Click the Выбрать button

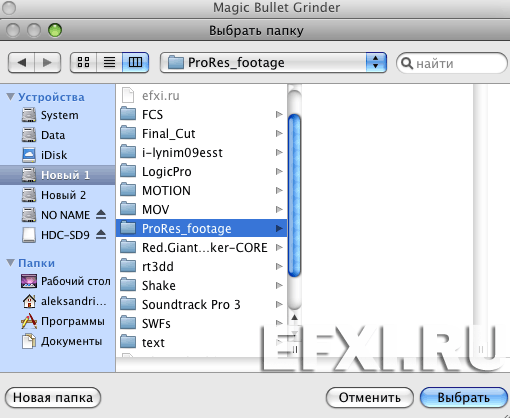(464, 398)
